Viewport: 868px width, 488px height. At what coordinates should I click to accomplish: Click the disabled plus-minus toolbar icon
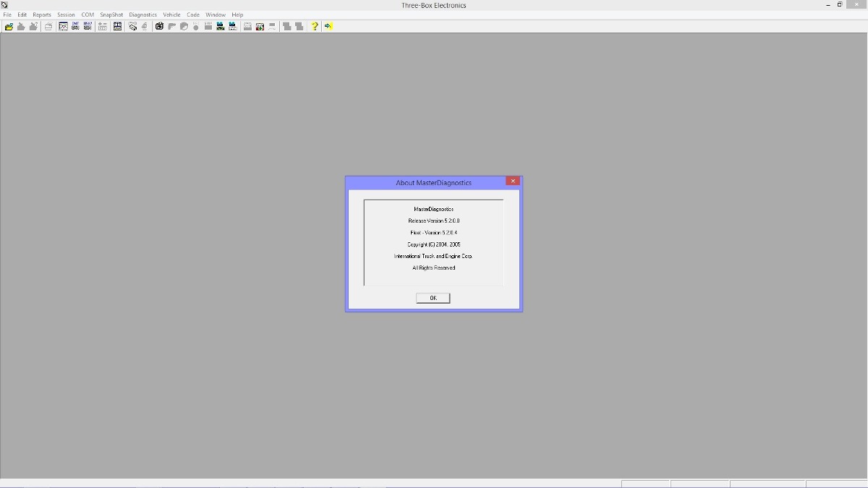103,26
